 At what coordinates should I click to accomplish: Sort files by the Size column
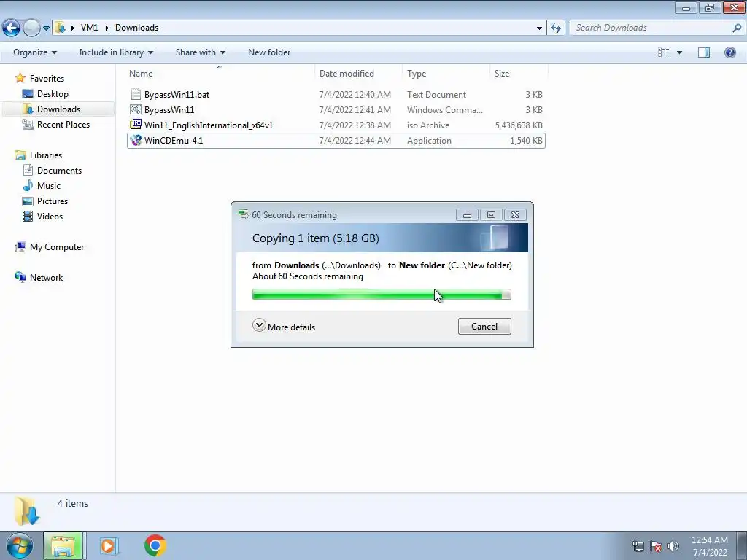[x=519, y=74]
